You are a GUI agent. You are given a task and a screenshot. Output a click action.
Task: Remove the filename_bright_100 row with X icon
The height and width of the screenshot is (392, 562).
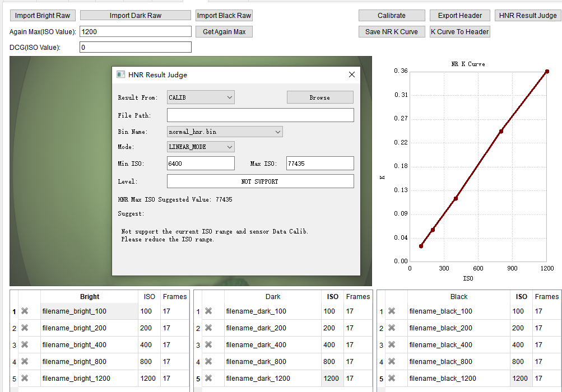(25, 311)
